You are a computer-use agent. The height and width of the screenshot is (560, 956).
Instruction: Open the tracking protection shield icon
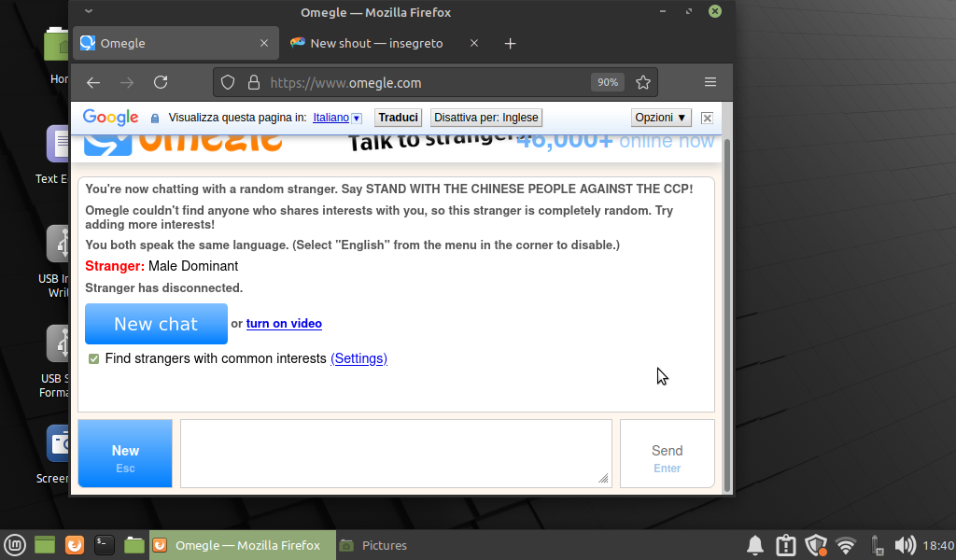(228, 82)
